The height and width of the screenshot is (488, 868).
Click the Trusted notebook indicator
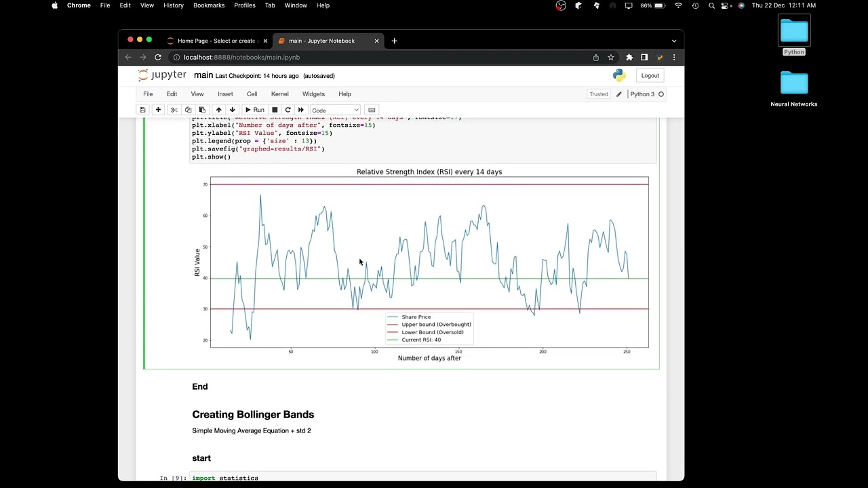(x=599, y=94)
